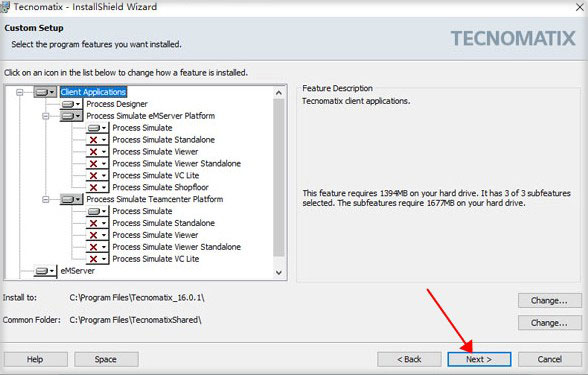Viewport: 588px width, 375px height.
Task: Click red X icon for Process Simulate Standalone under eMServer Platform
Action: [x=97, y=140]
